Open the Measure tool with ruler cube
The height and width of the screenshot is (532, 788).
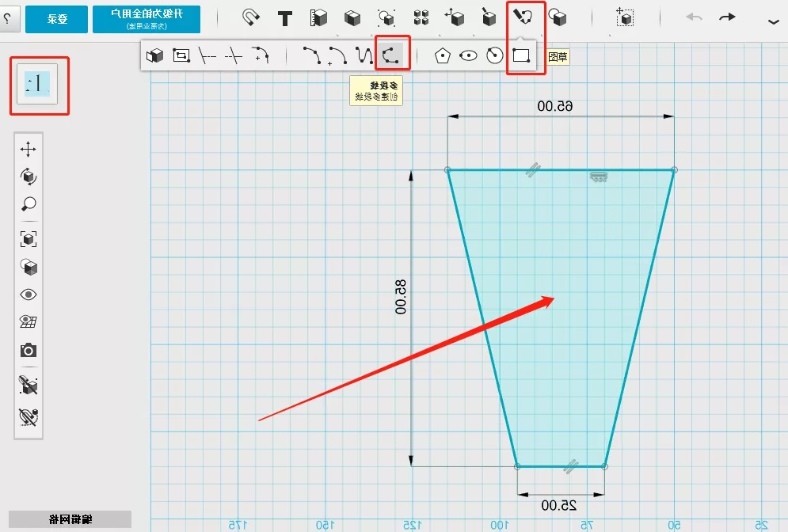(x=318, y=18)
